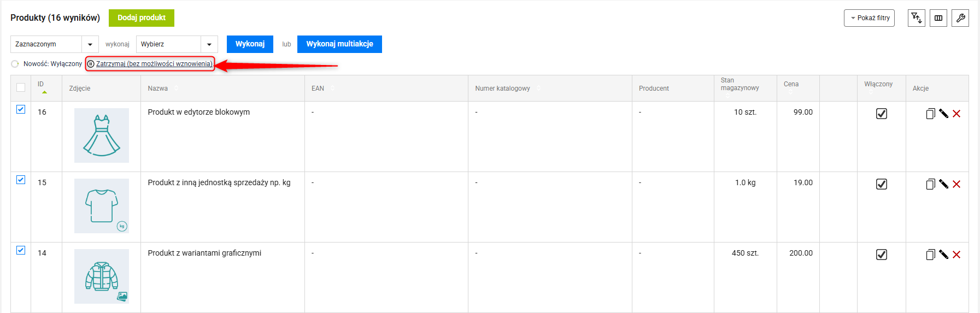The image size is (980, 313).
Task: Toggle the select-all header checkbox
Action: click(x=21, y=87)
